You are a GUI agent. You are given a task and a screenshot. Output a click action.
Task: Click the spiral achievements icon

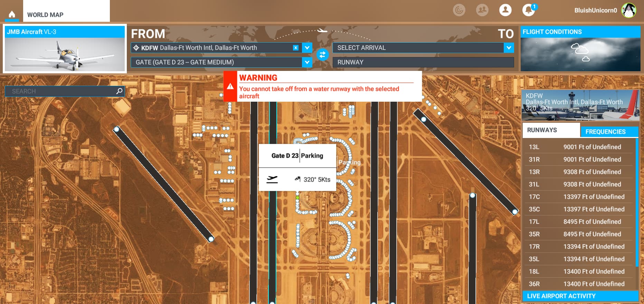[x=459, y=10]
